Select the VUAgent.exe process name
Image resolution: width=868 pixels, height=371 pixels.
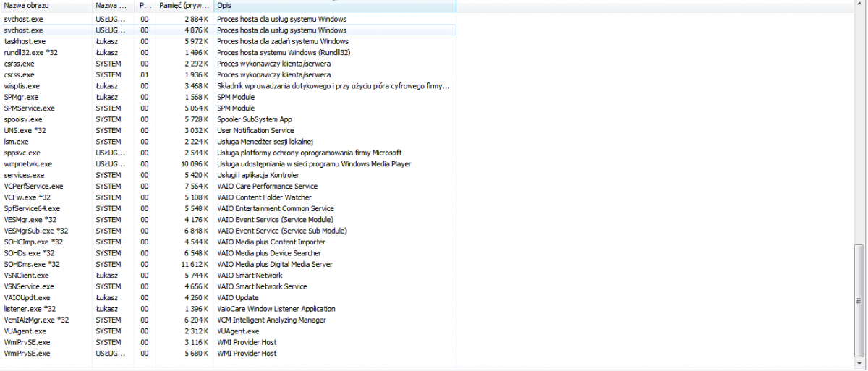tap(25, 331)
